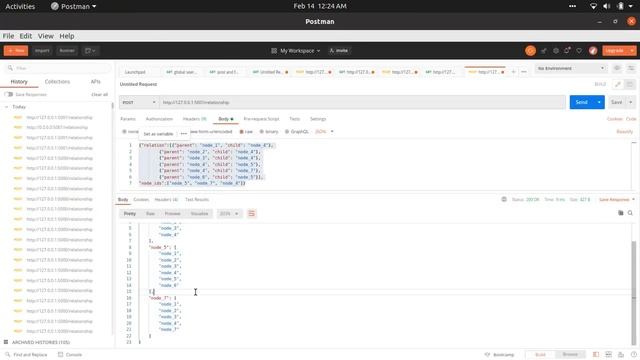Open keyboard shortcuts icon in status bar
Viewport: 640px width, 360px height.
coord(621,354)
